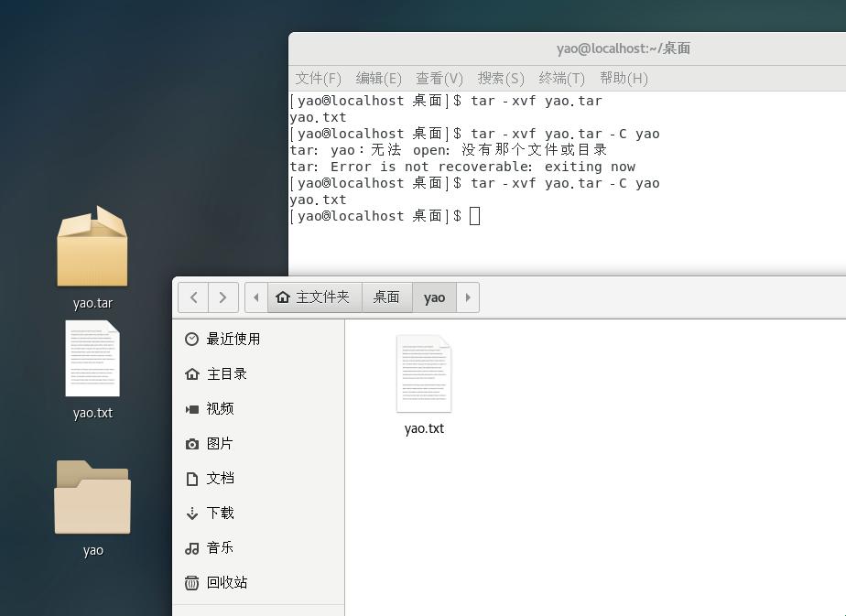This screenshot has height=616, width=846.
Task: Click the yao.txt label on the desktop
Action: tap(92, 413)
